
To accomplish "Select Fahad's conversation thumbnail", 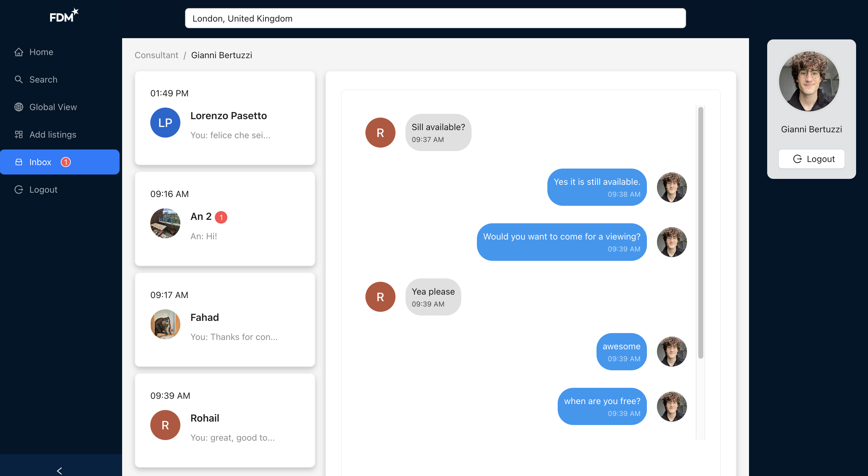I will (165, 324).
